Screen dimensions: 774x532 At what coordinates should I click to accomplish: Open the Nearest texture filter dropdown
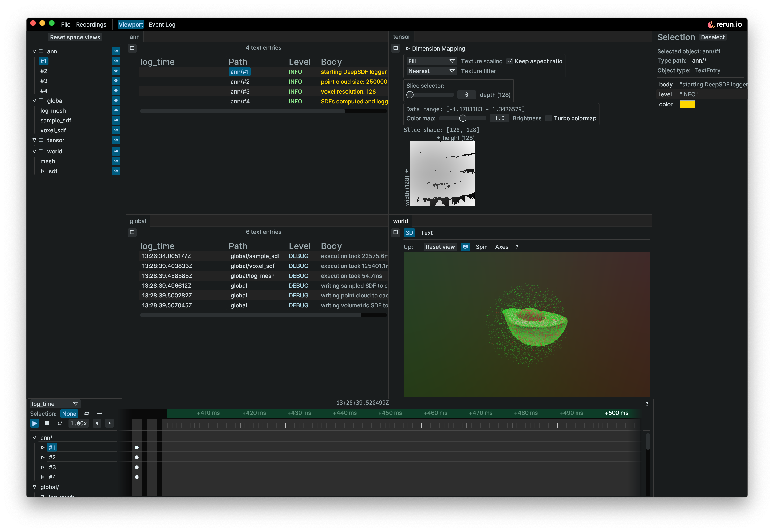(431, 71)
